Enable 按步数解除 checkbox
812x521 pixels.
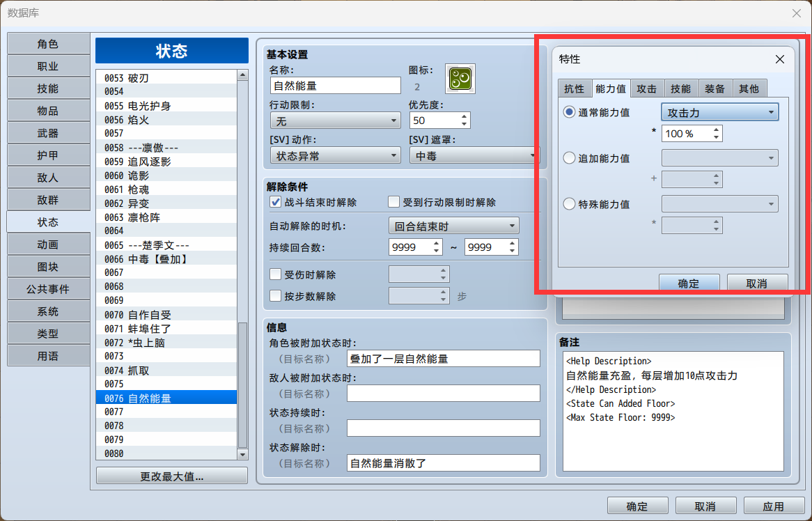276,296
